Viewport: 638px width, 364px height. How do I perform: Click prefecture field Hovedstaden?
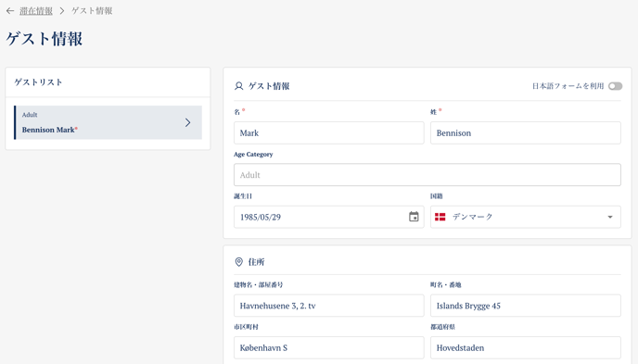tap(526, 347)
